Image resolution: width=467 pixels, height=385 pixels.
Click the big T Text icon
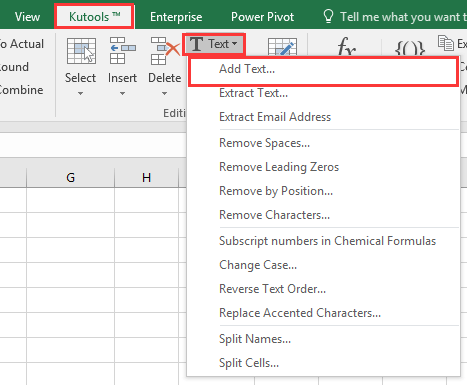coord(196,44)
